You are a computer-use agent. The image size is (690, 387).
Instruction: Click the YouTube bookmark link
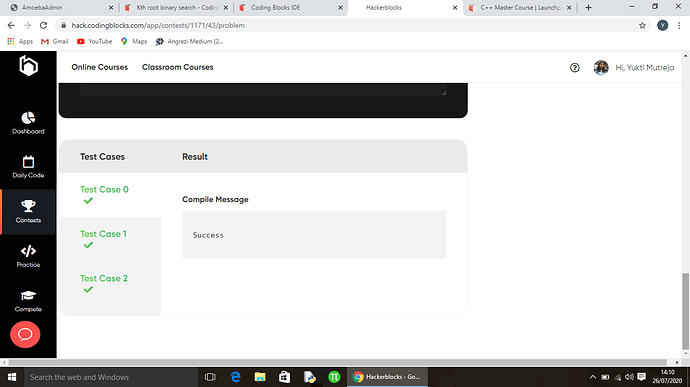94,41
